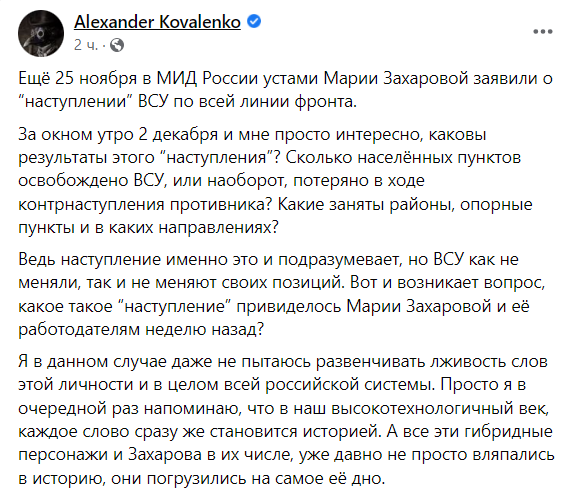Click the word 'работодателям' in third paragraph
Viewport: 577px width, 496px height.
point(79,329)
